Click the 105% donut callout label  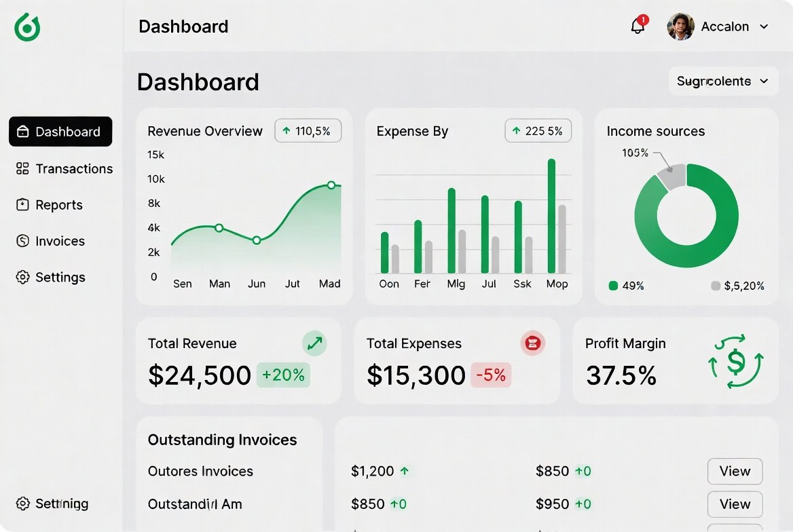click(x=635, y=153)
